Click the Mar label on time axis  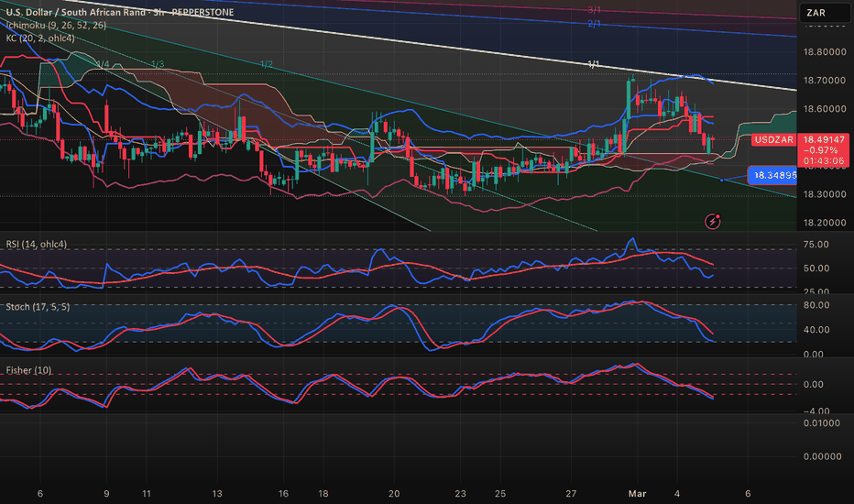[637, 494]
